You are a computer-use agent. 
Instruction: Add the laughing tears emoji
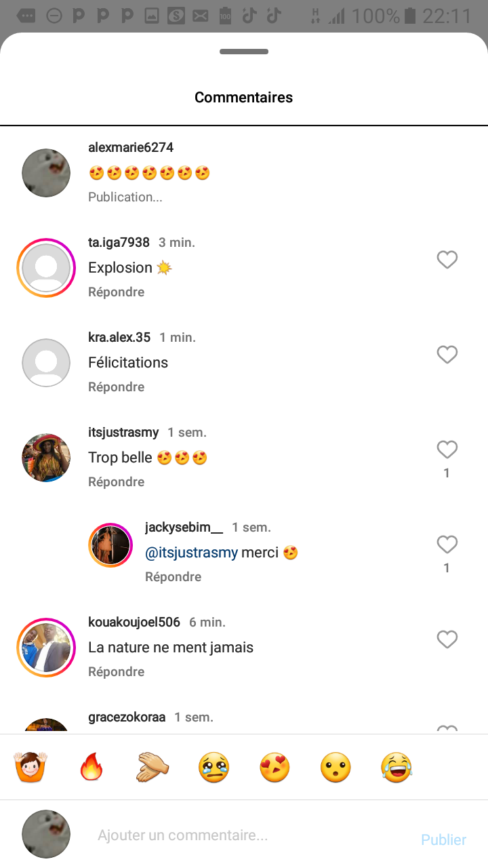coord(396,768)
